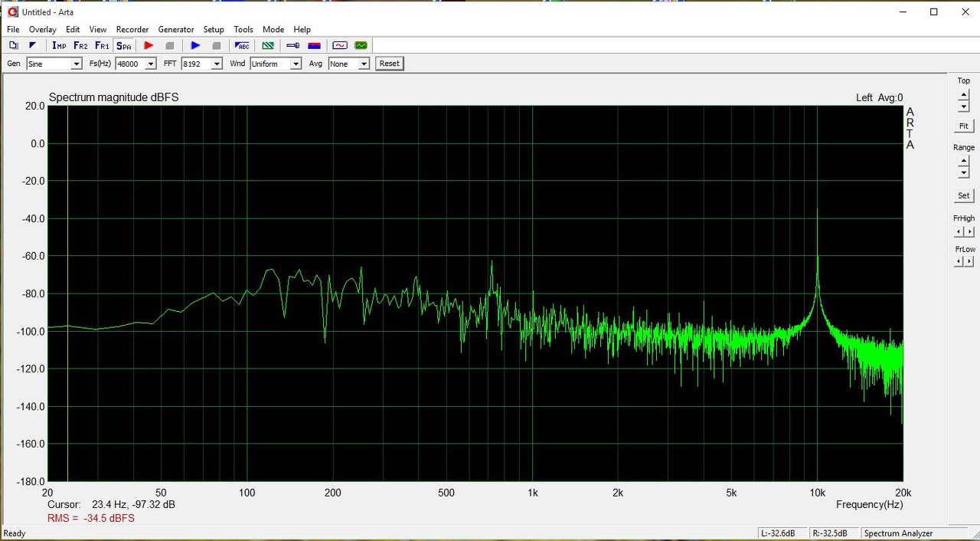
Task: Click the Ready status bar text
Action: click(15, 533)
